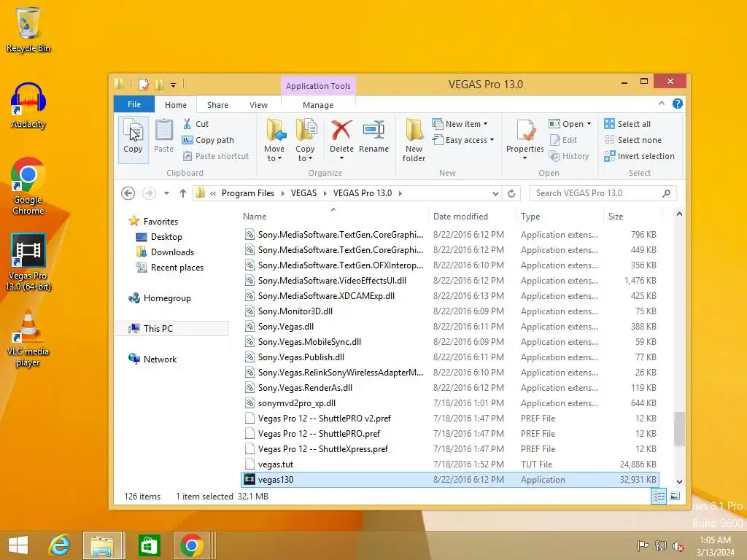Expand the Properties dropdown arrow

(x=525, y=158)
